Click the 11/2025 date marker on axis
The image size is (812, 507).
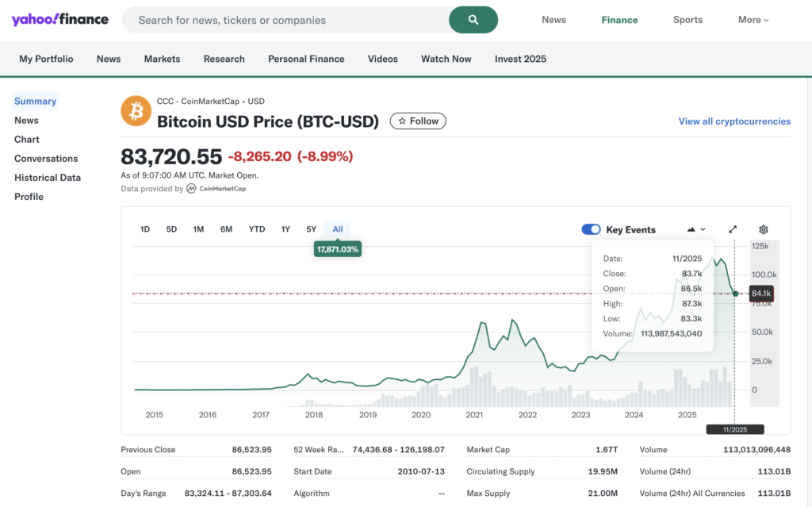[x=734, y=429]
